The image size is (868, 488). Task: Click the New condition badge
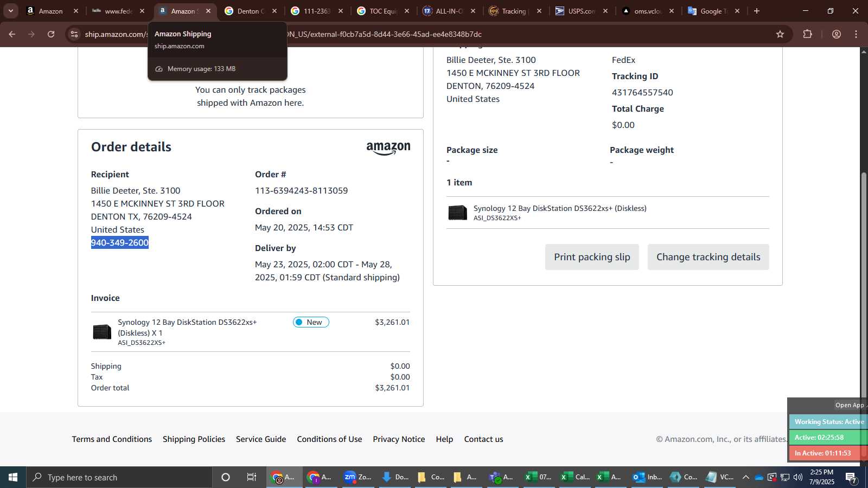pyautogui.click(x=311, y=322)
